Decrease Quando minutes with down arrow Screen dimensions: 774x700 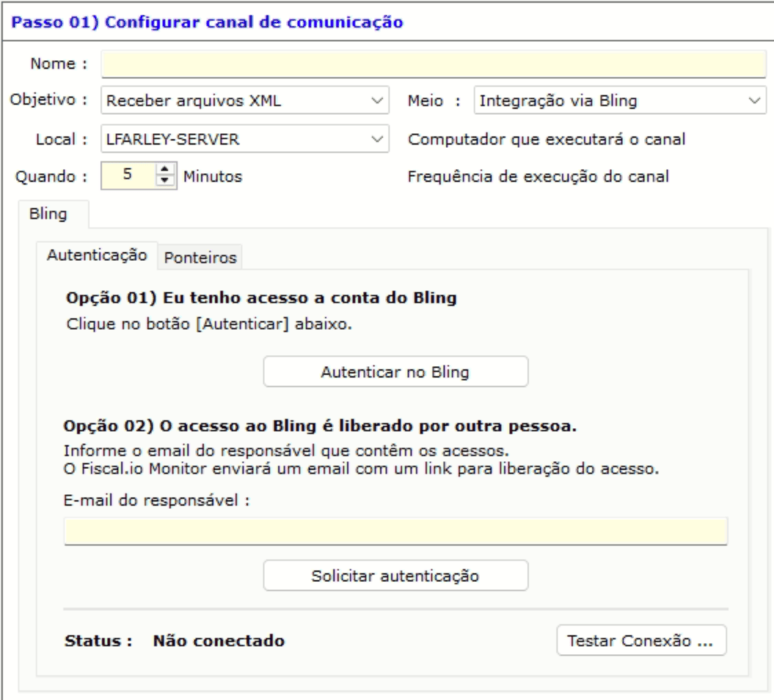click(165, 181)
